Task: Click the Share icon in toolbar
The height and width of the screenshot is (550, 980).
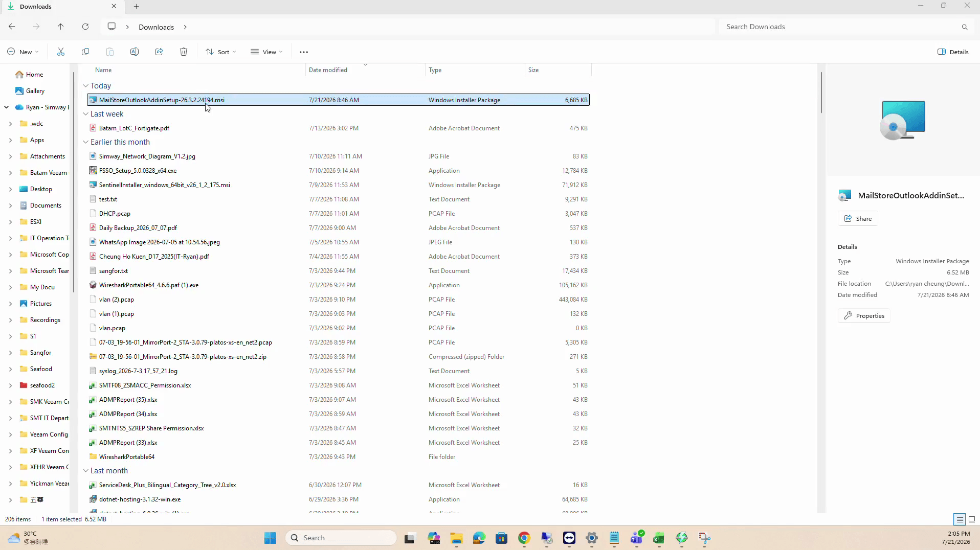Action: (159, 52)
